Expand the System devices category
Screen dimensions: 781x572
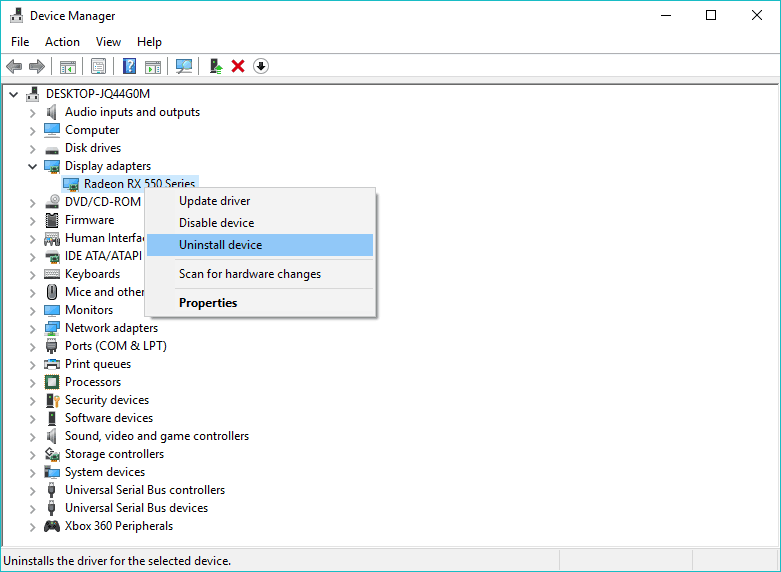tap(32, 473)
